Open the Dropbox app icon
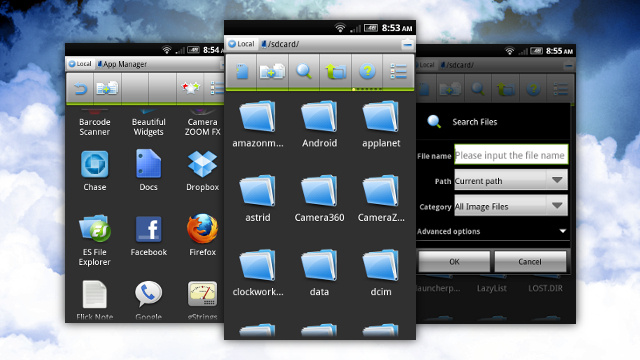The image size is (640, 360). point(202,164)
